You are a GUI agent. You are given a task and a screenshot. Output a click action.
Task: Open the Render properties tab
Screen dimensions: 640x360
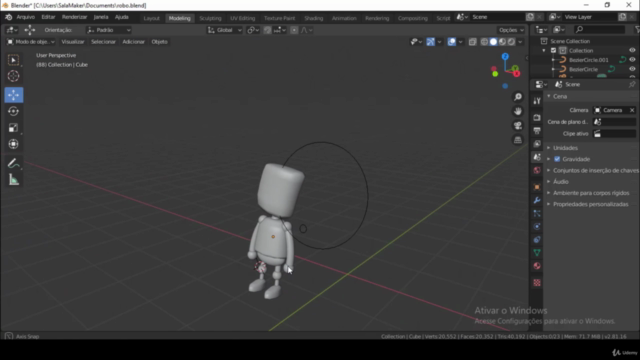coord(537,118)
